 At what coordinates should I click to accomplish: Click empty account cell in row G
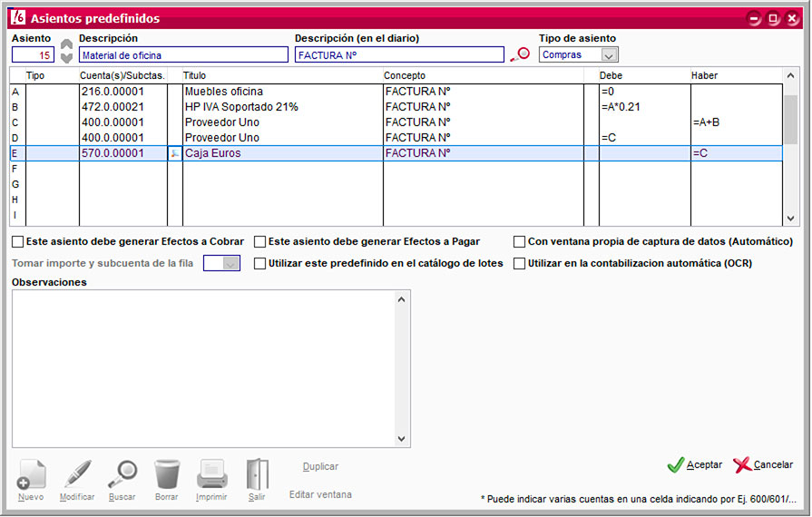tap(123, 184)
